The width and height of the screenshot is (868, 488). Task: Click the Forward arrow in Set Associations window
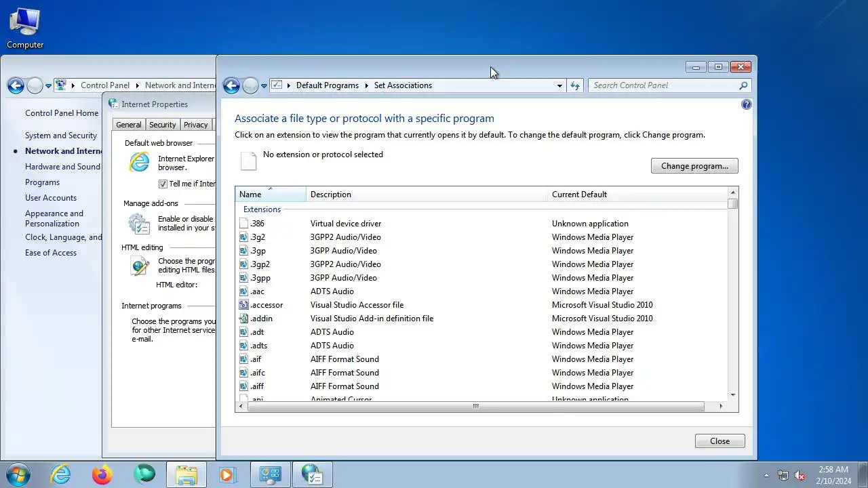[x=250, y=85]
